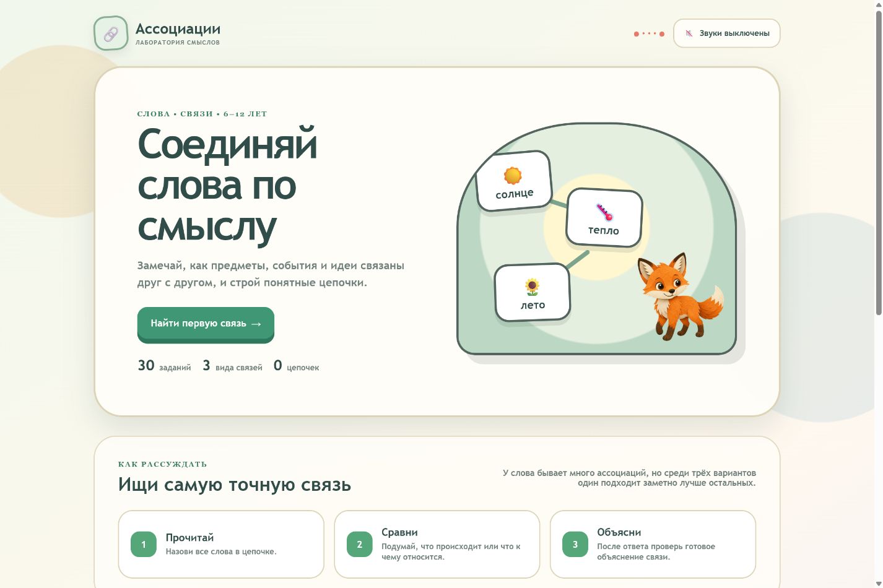
Task: Select the «тепло» word card
Action: [x=604, y=218]
